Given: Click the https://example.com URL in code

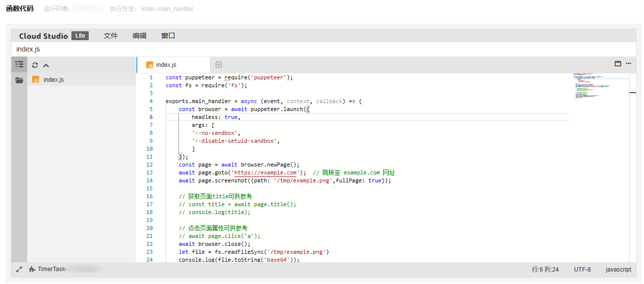Looking at the screenshot, I should pos(265,172).
